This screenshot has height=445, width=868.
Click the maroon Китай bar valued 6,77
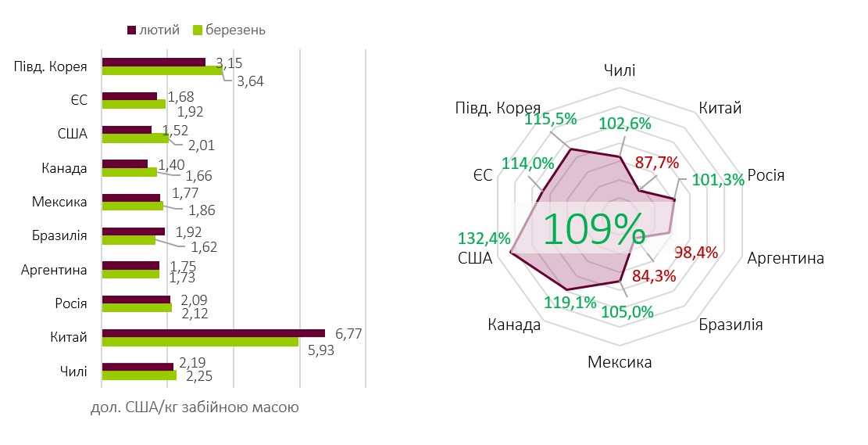pyautogui.click(x=213, y=333)
